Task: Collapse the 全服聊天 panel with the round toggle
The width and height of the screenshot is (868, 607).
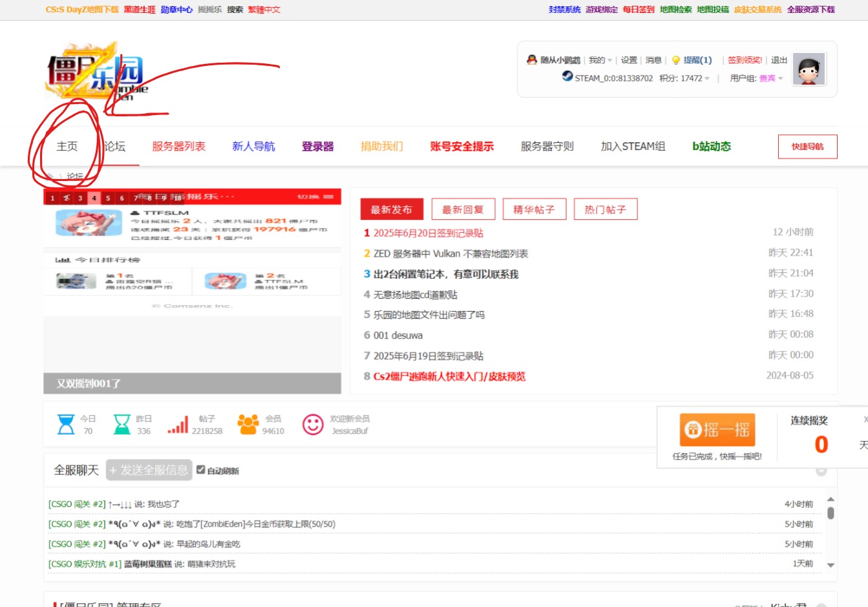Action: pyautogui.click(x=821, y=471)
